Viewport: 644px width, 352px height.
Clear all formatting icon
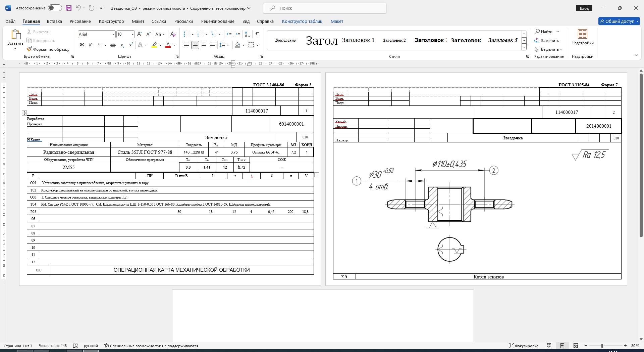click(x=173, y=34)
